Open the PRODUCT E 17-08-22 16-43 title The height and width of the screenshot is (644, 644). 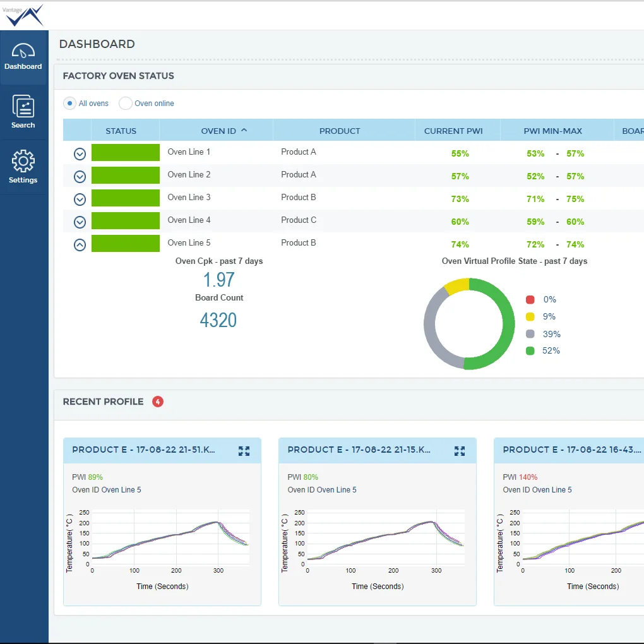click(x=572, y=450)
